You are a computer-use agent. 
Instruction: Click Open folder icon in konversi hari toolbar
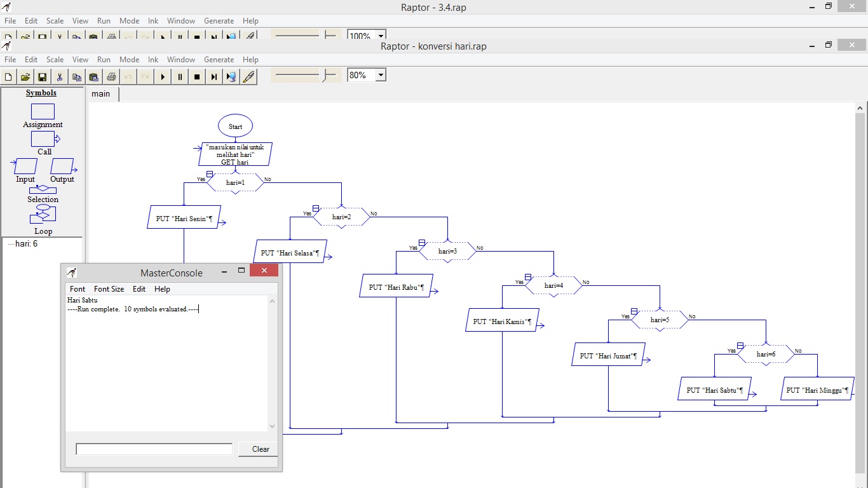coord(25,77)
